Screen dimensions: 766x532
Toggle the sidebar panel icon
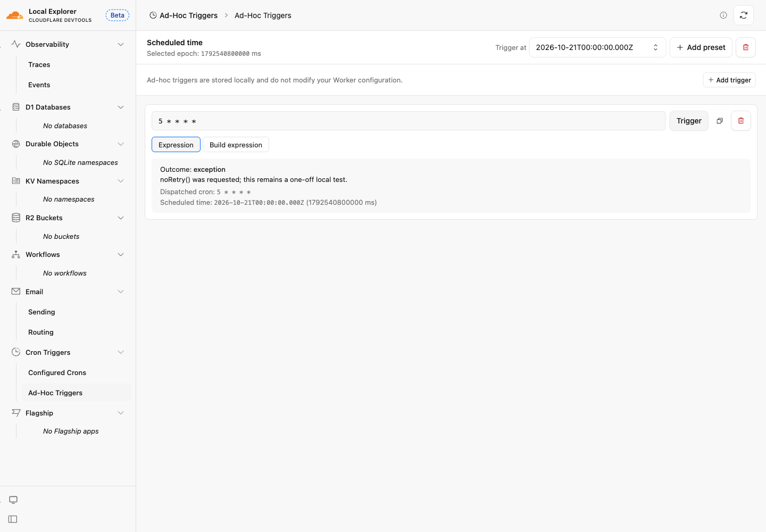click(13, 519)
